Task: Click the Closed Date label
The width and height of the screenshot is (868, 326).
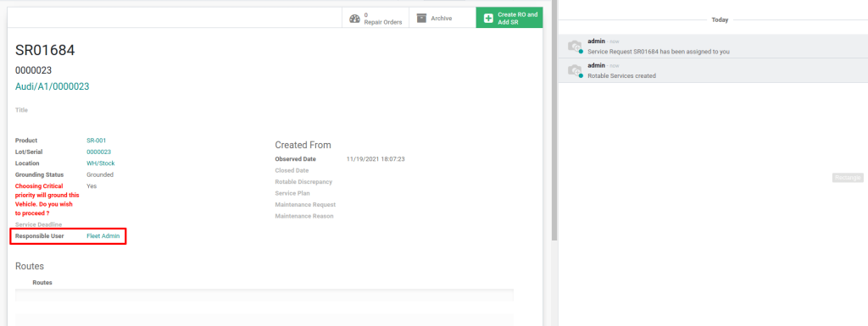Action: (292, 171)
